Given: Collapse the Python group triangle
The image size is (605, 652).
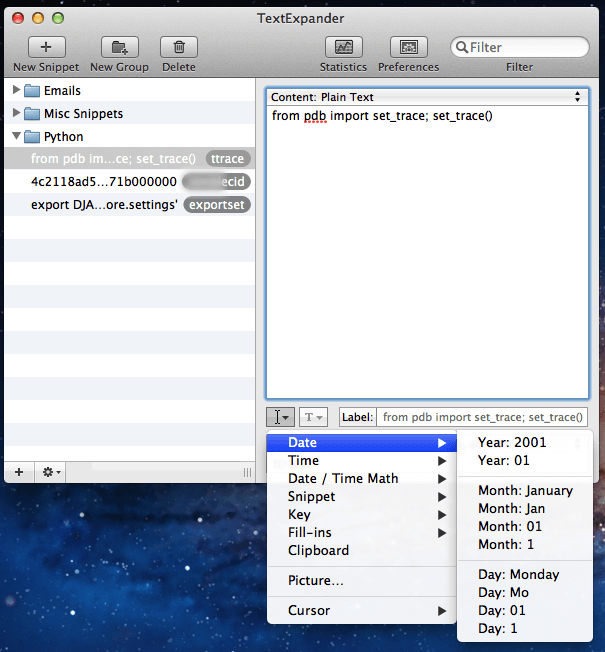Looking at the screenshot, I should (16, 136).
